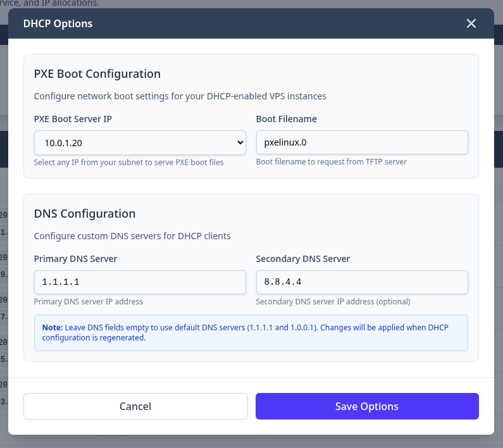Click the "PXE Boot Server IP" label

click(x=73, y=119)
